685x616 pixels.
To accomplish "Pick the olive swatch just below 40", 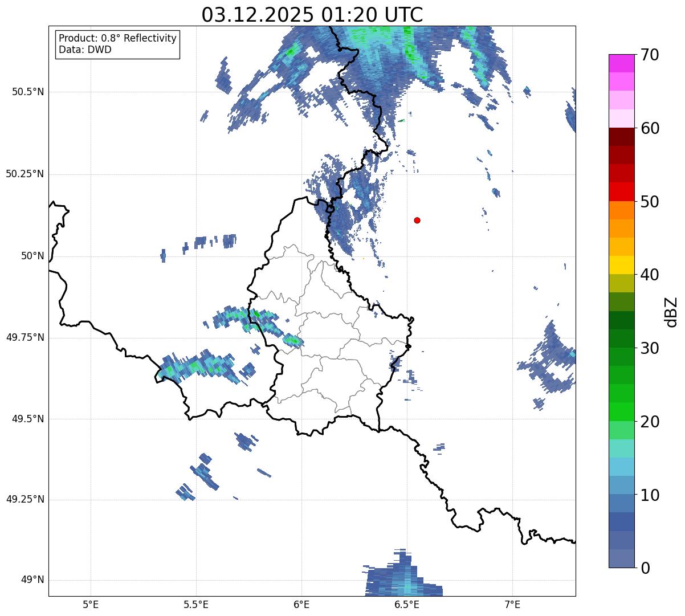I will [621, 283].
